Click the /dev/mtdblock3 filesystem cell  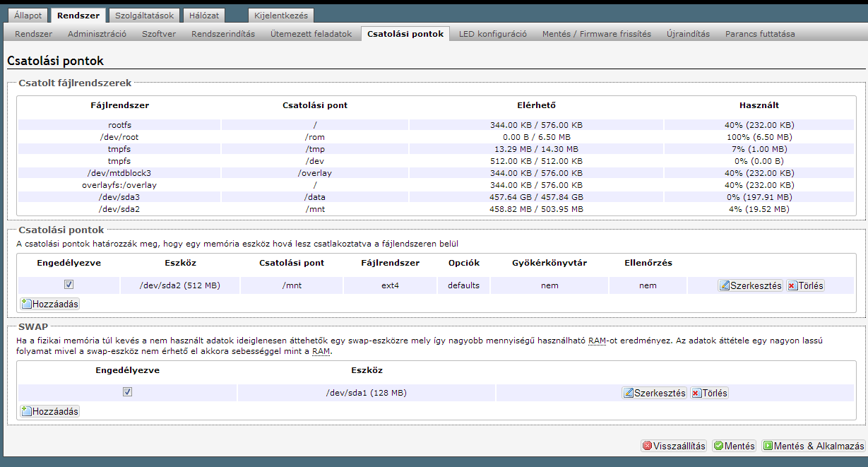click(119, 173)
